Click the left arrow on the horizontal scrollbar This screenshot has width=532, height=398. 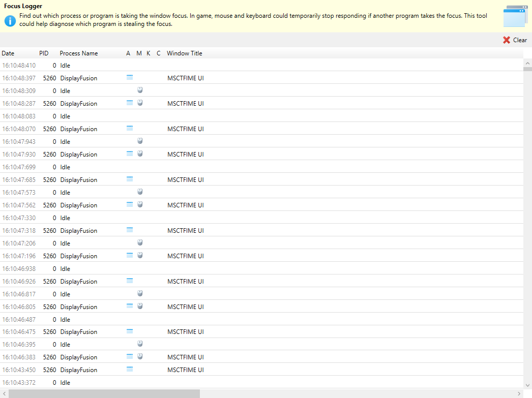pos(4,393)
